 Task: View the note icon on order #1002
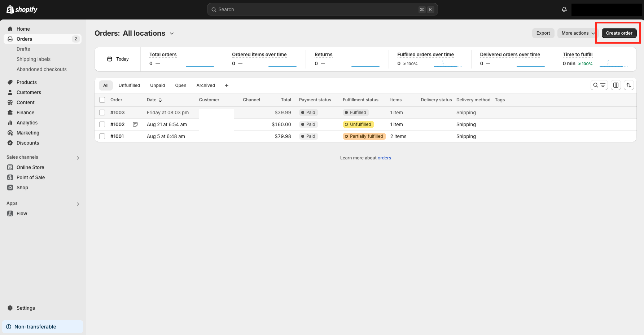[135, 124]
